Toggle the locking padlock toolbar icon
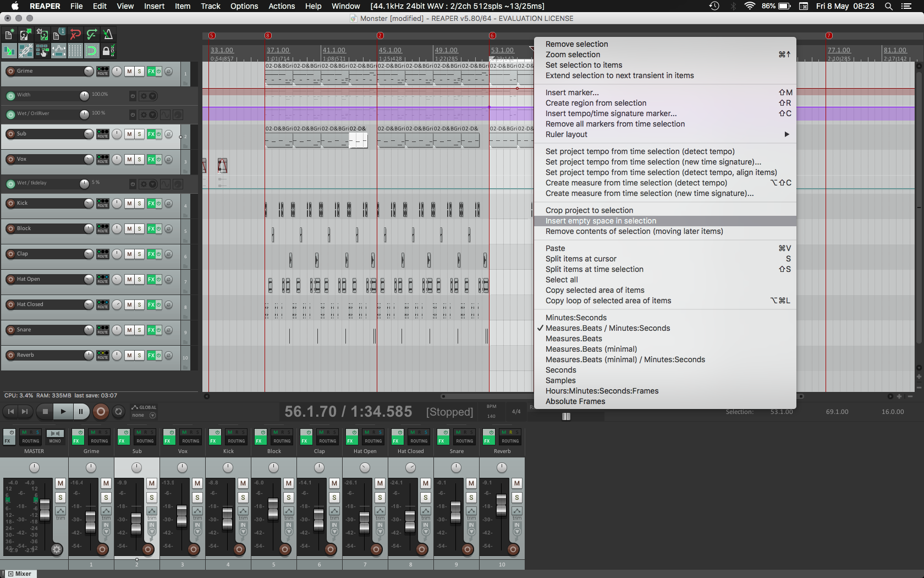 (x=108, y=51)
